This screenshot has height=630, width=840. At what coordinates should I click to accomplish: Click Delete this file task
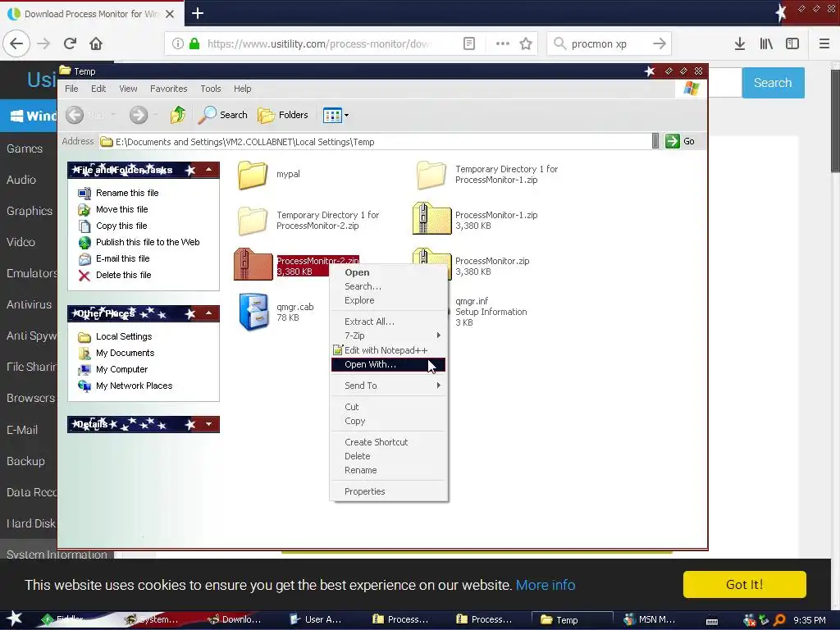pos(115,275)
